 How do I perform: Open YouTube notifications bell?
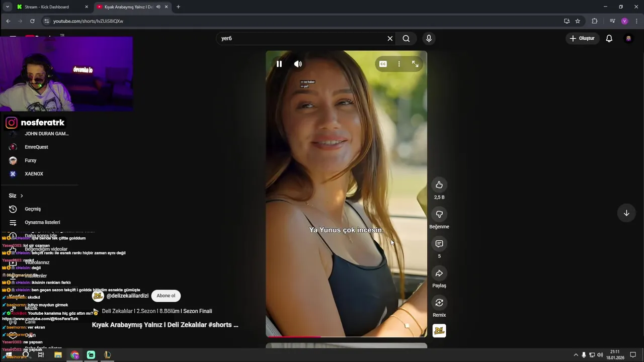point(609,38)
